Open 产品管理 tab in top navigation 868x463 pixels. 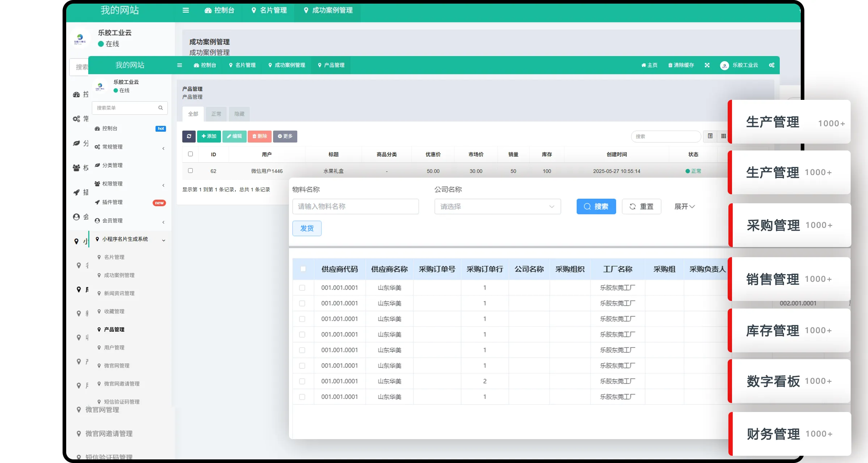pos(331,65)
